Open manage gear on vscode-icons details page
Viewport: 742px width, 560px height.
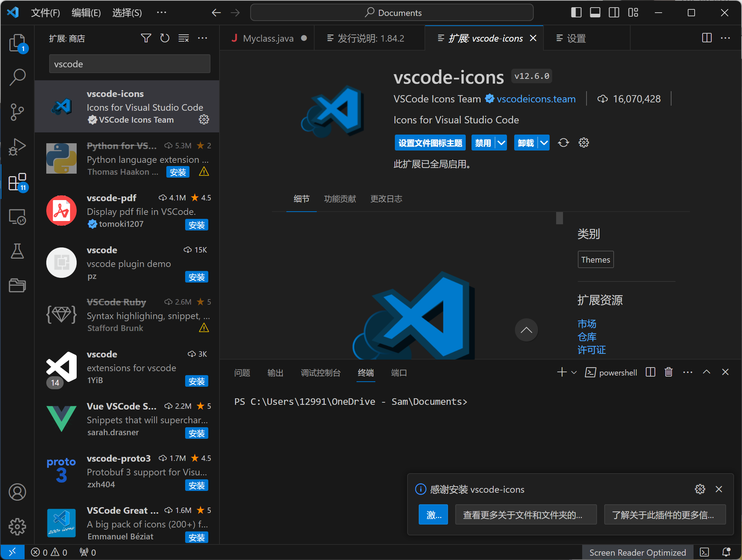pyautogui.click(x=584, y=143)
